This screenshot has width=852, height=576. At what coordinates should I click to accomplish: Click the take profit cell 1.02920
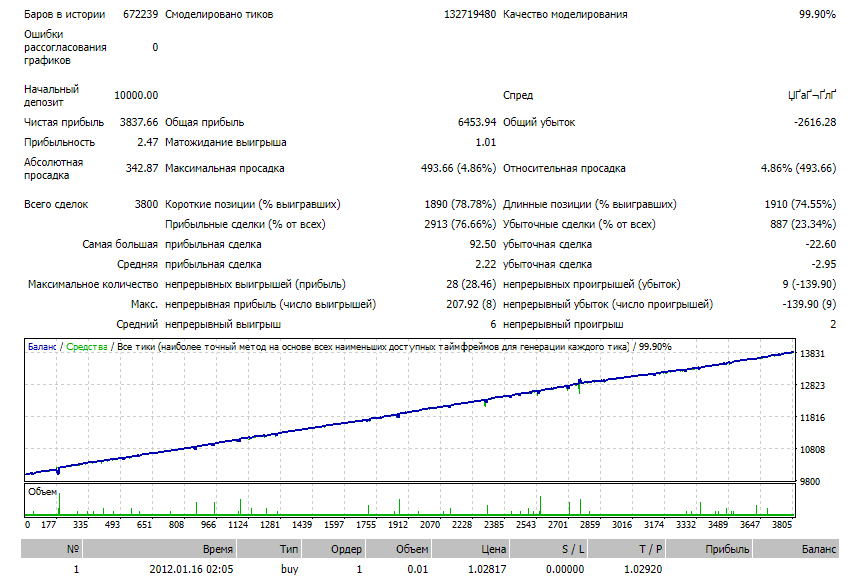pyautogui.click(x=643, y=569)
